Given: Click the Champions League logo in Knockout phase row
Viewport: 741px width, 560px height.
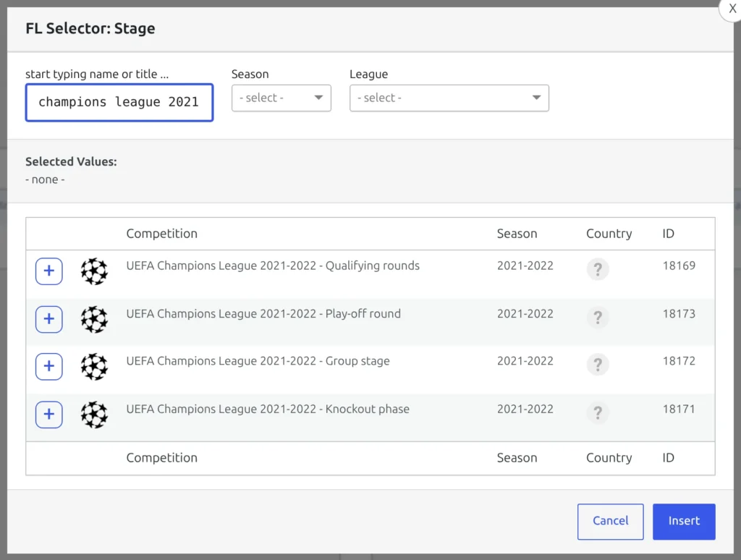Looking at the screenshot, I should tap(94, 415).
